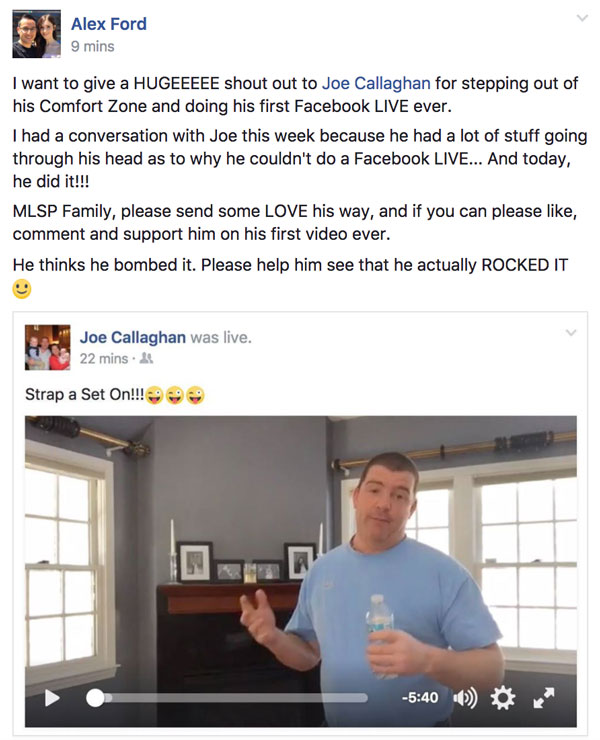Open Alex Ford's profile picture

(x=36, y=34)
